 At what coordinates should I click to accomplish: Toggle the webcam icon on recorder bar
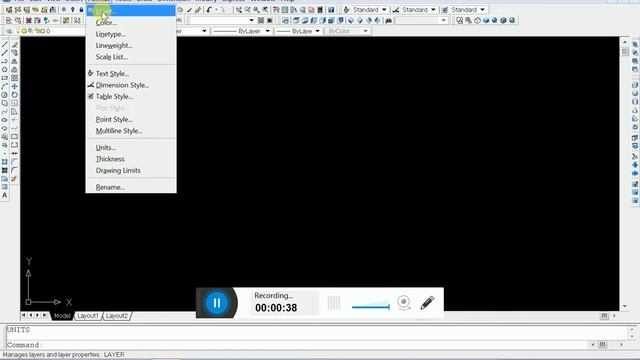[x=404, y=302]
